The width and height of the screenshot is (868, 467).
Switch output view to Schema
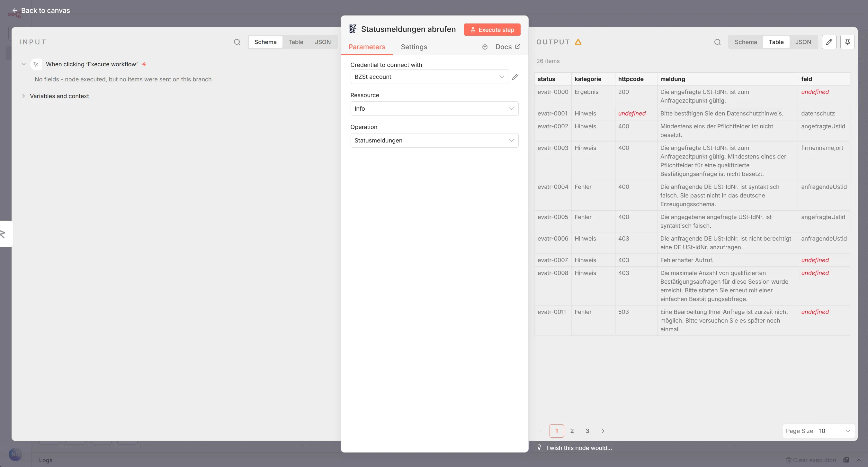pos(746,42)
